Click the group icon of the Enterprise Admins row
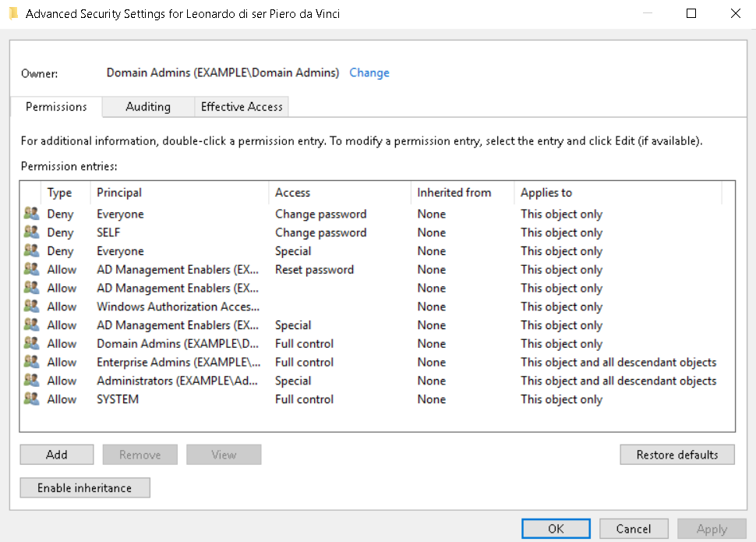This screenshot has width=756, height=542. [x=31, y=362]
